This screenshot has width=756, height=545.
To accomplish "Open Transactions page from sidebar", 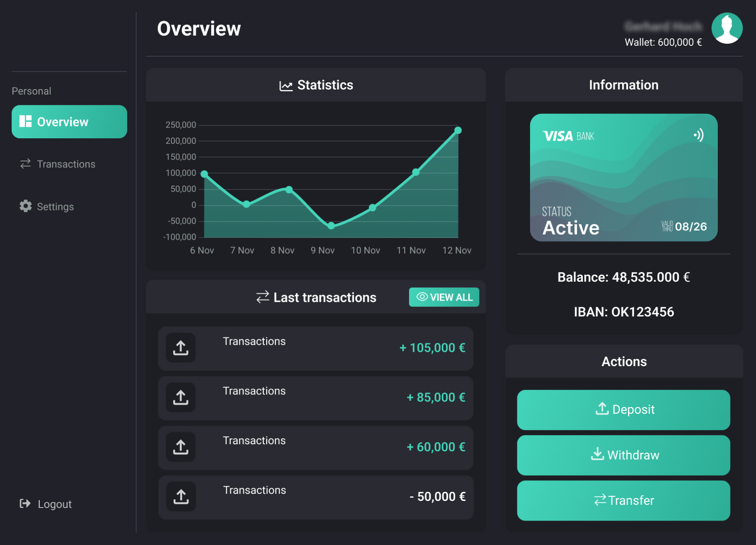I will [66, 164].
